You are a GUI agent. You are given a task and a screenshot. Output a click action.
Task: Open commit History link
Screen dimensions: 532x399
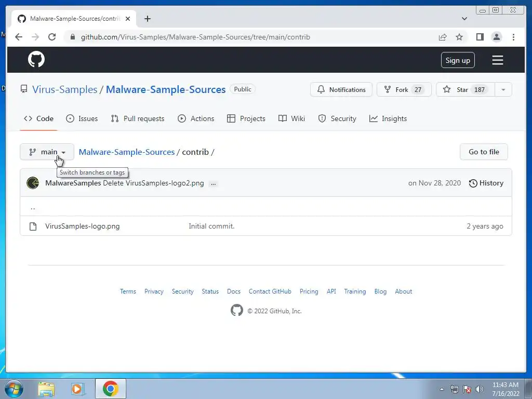486,183
